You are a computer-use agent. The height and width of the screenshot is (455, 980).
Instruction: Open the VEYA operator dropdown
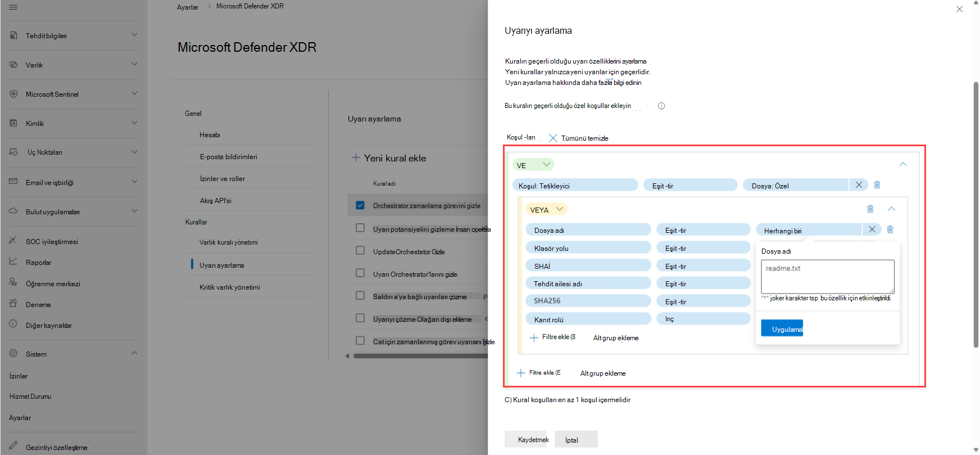546,209
